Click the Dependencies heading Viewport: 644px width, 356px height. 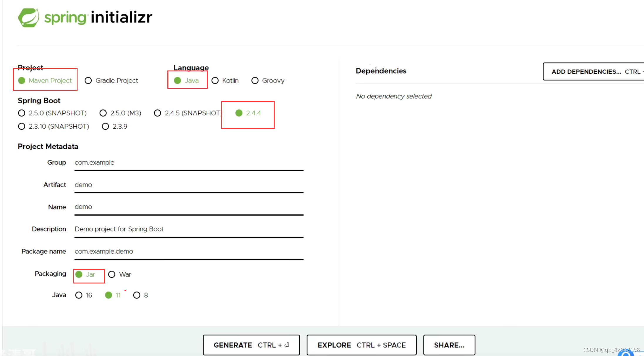[x=381, y=71]
